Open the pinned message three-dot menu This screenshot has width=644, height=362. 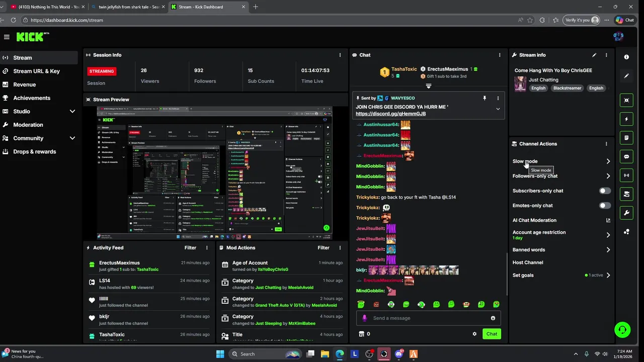pyautogui.click(x=498, y=99)
